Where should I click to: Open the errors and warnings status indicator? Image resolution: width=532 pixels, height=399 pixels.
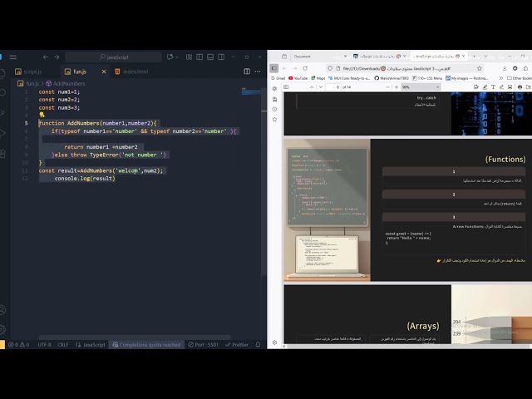pos(18,345)
